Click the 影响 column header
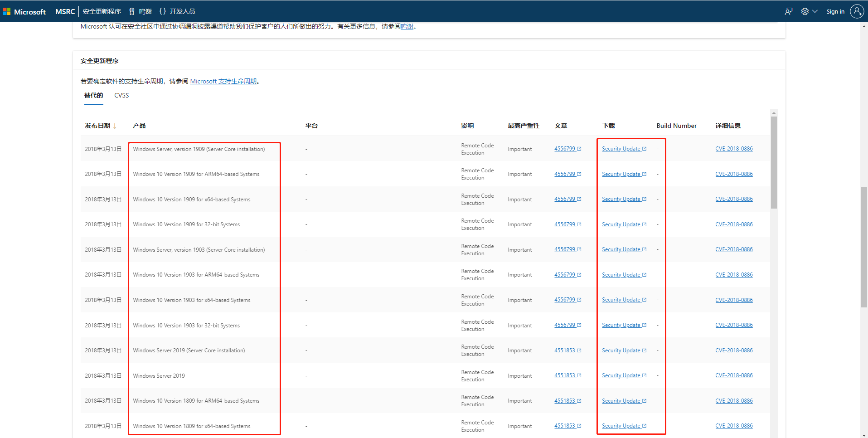Screen dimensions: 868x438 click(x=467, y=126)
